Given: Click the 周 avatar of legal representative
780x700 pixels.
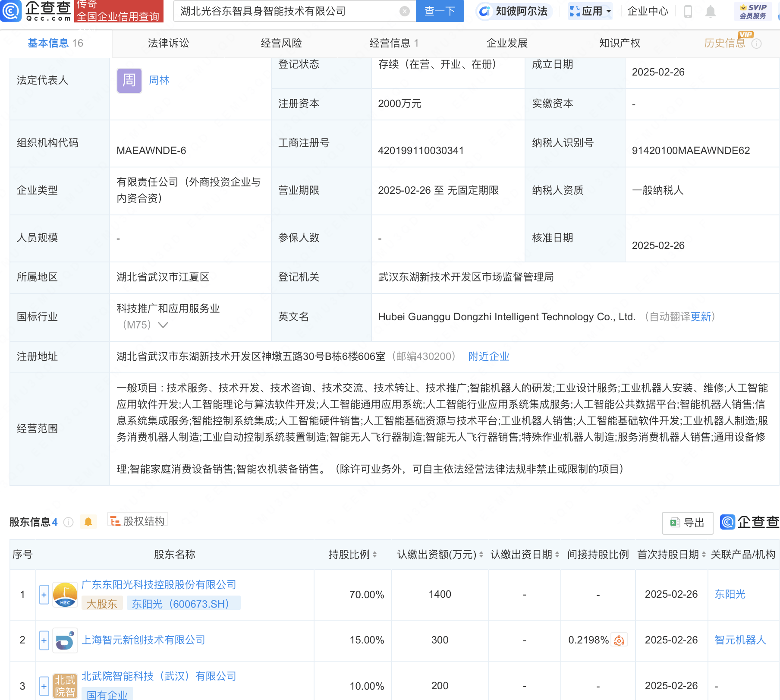Looking at the screenshot, I should coord(129,80).
